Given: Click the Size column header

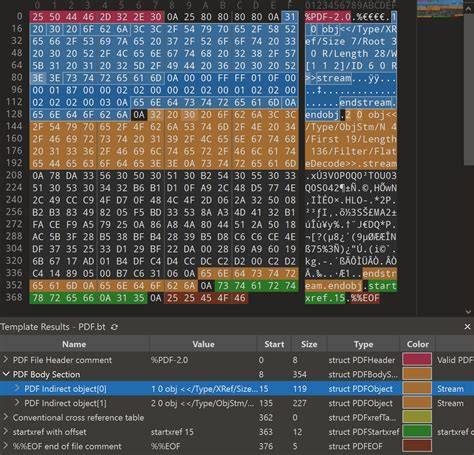Looking at the screenshot, I should (309, 344).
